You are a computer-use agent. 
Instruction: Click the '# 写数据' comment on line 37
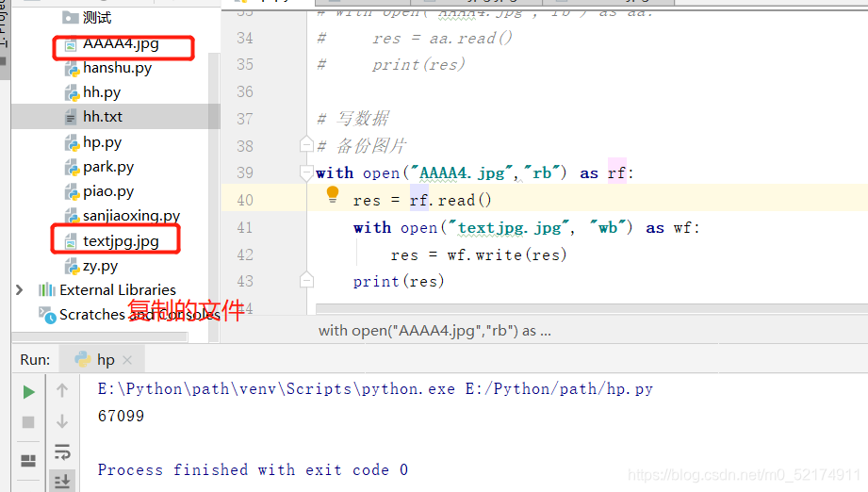[x=353, y=119]
